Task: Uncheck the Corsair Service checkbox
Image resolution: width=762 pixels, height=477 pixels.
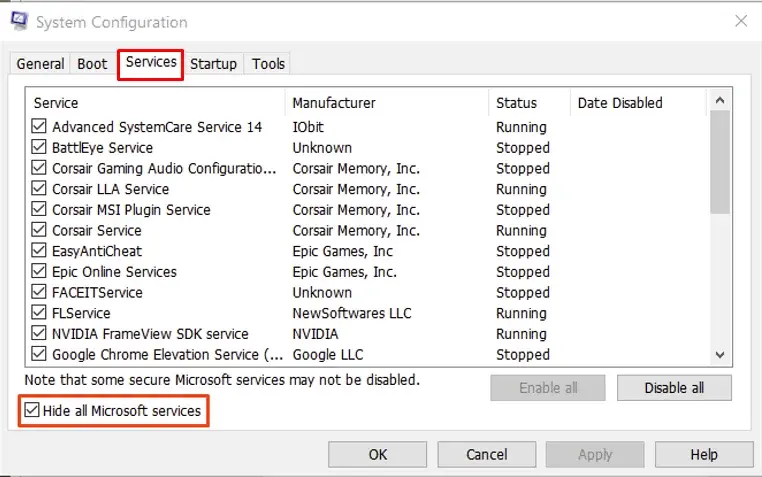Action: coord(39,229)
